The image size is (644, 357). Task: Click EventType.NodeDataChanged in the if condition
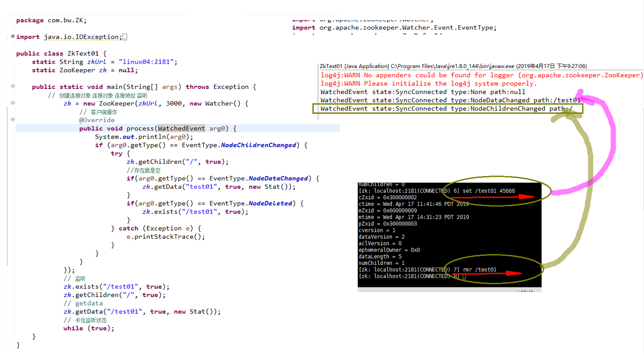259,178
